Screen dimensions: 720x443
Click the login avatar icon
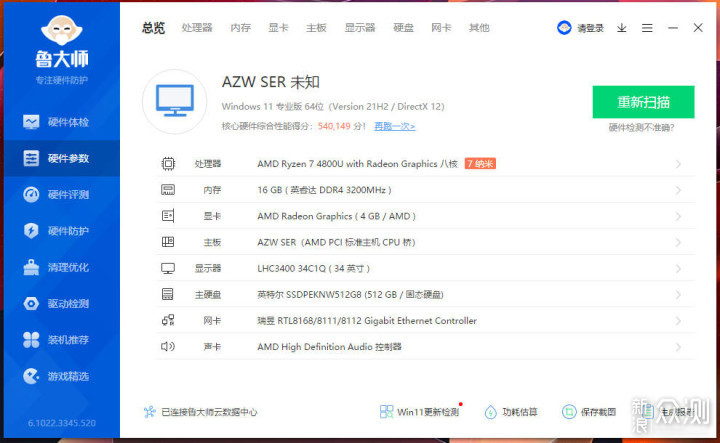pyautogui.click(x=564, y=28)
